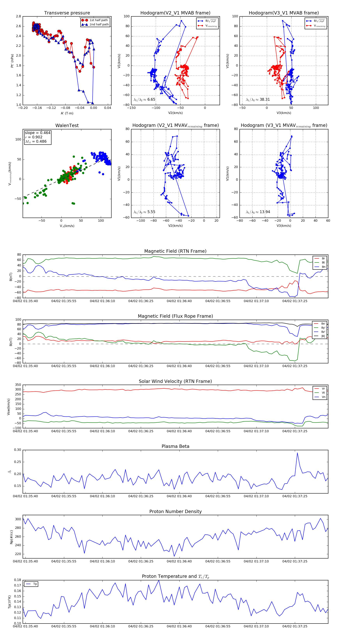351x644 pixels.
Task: Select the "1st half path" legend entry
Action: tap(95, 20)
